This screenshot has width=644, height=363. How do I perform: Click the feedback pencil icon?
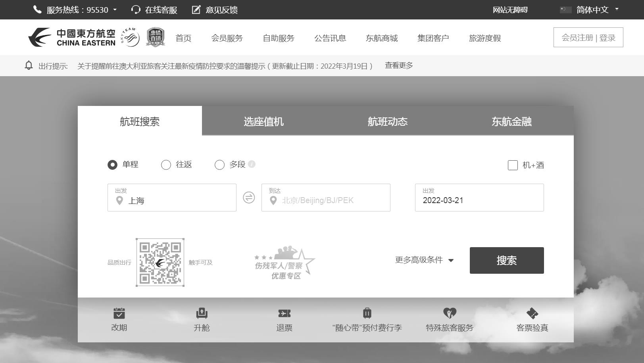pos(196,10)
